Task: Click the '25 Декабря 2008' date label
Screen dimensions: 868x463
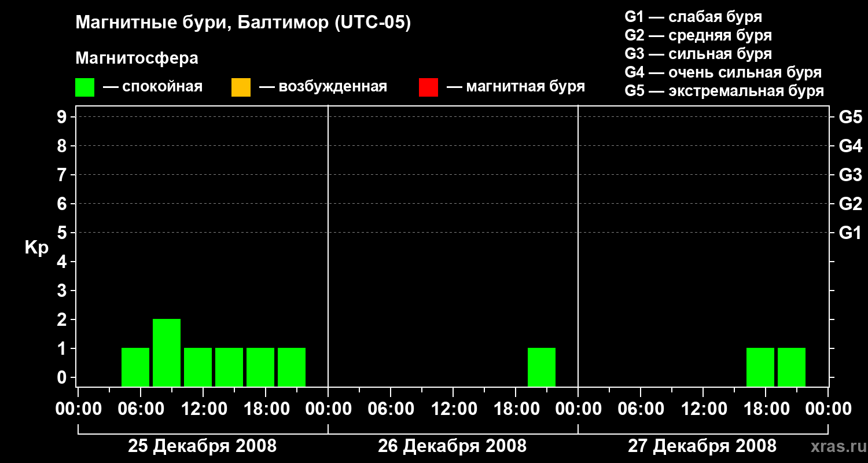Action: tap(203, 446)
